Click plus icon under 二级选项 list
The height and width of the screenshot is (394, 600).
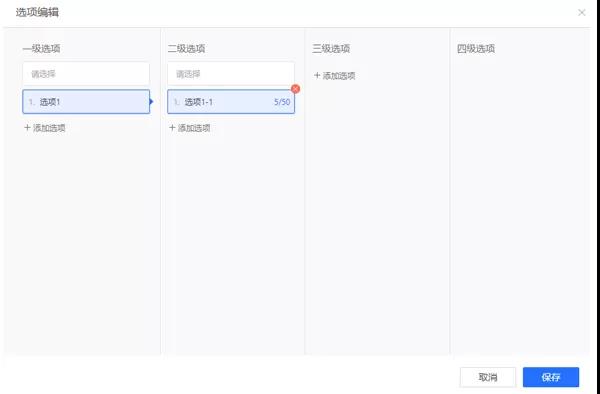[x=172, y=128]
